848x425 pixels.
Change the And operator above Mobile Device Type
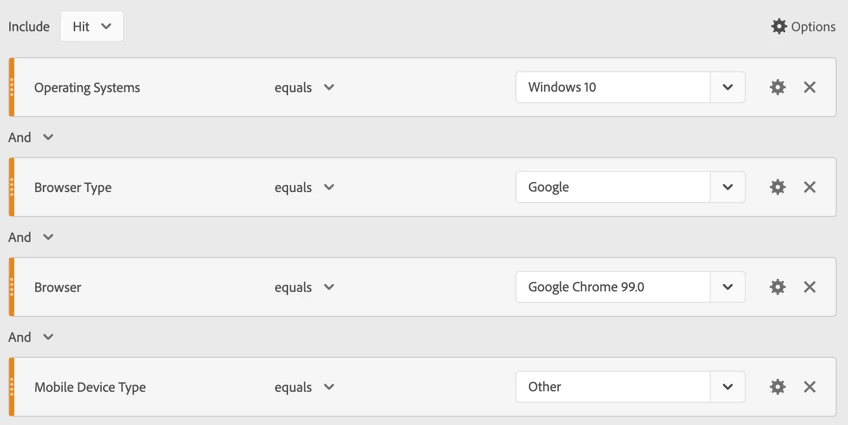[31, 337]
